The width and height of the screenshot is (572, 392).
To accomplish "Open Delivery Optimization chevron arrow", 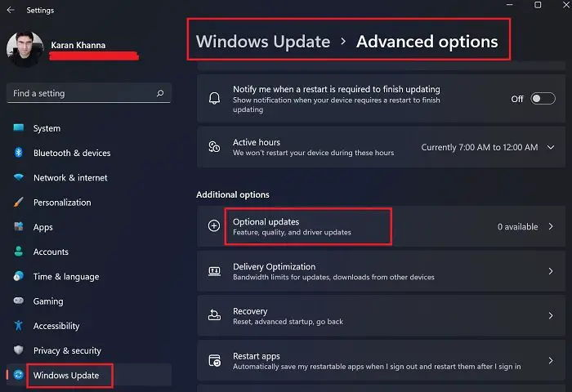I will 551,271.
